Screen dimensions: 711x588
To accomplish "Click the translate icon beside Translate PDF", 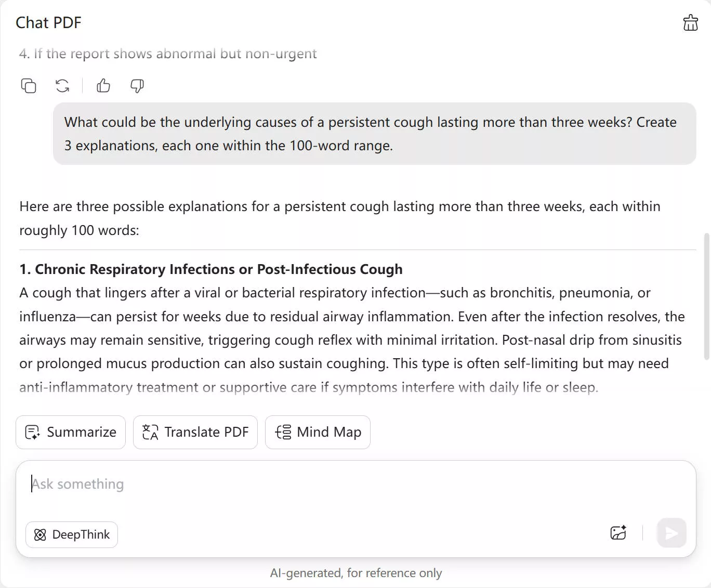I will [150, 432].
